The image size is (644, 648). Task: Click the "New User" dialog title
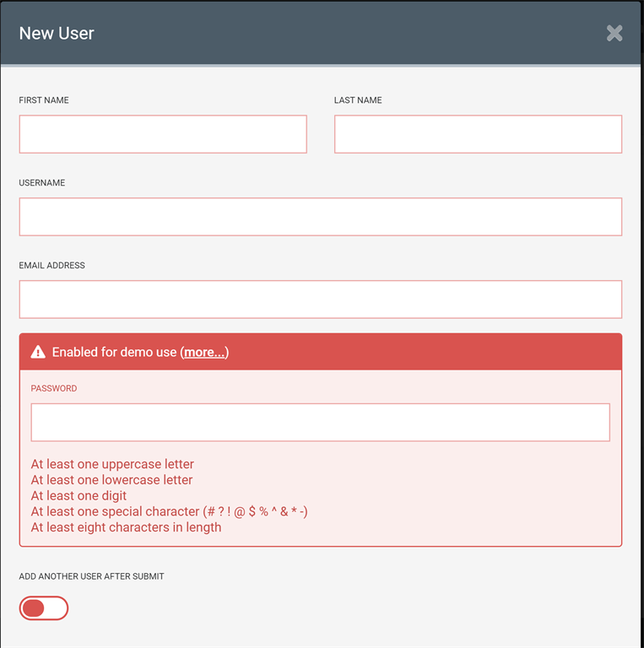[x=57, y=34]
